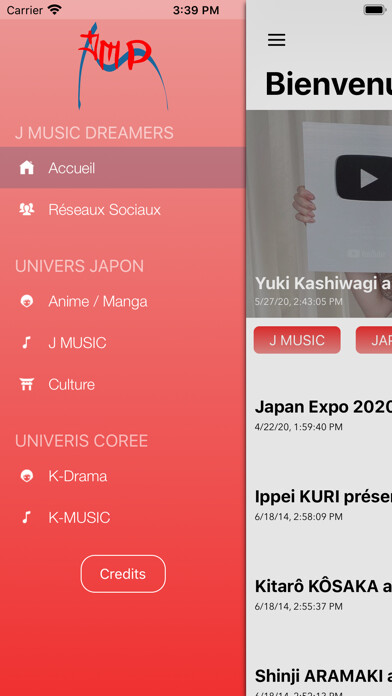Click the music note icon beside J MUSIC
This screenshot has width=392, height=696.
point(27,343)
